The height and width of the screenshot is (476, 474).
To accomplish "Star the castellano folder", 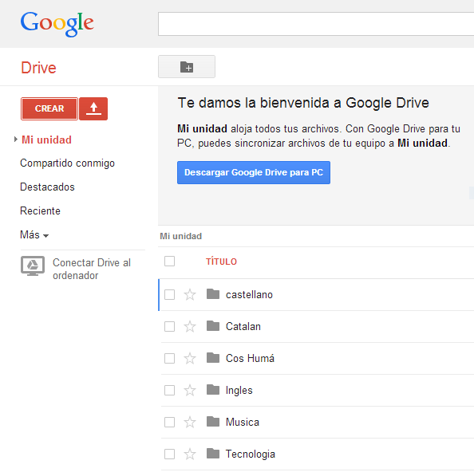I will click(x=190, y=294).
